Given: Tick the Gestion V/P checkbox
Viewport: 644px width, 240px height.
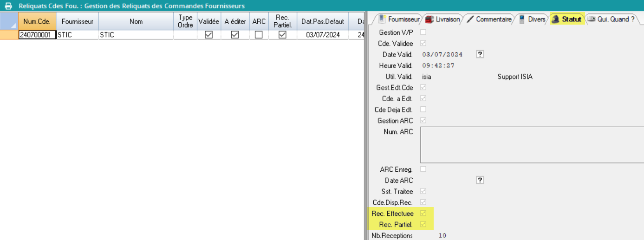Looking at the screenshot, I should click(423, 32).
